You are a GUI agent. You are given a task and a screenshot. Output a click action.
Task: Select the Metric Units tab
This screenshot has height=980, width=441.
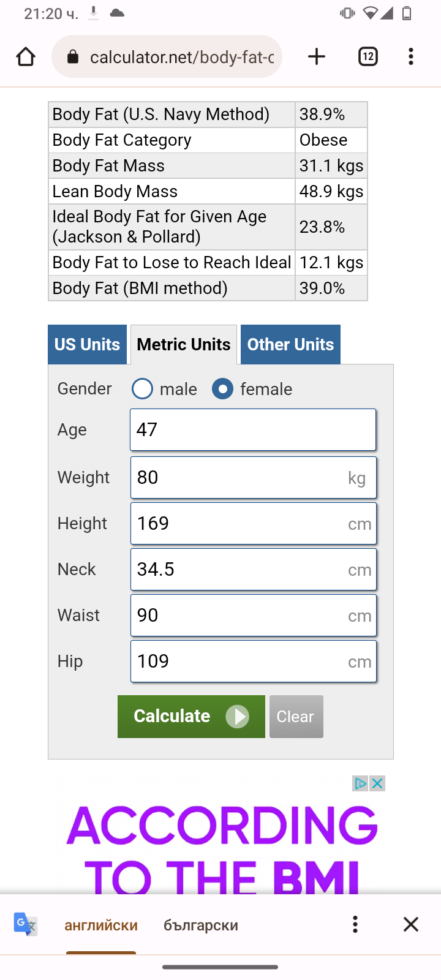(184, 345)
